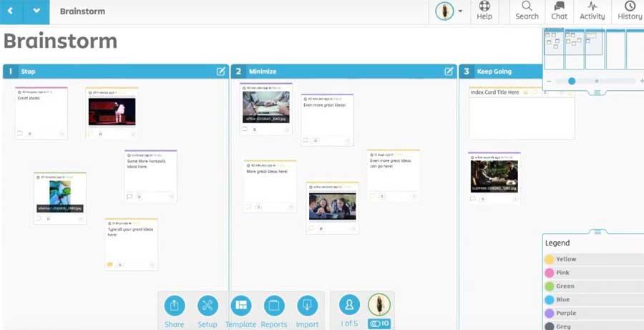The width and height of the screenshot is (644, 330).
Task: Click the body of the new index card
Action: 522,118
